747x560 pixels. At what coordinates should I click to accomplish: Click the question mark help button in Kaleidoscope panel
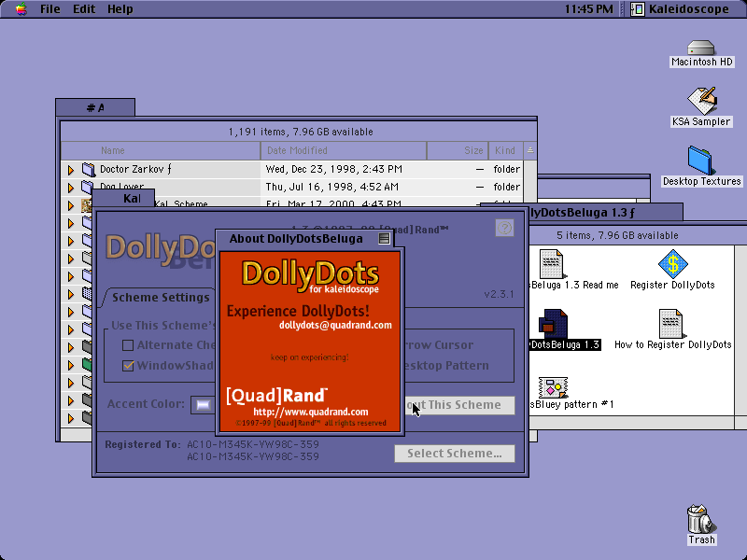click(x=504, y=228)
